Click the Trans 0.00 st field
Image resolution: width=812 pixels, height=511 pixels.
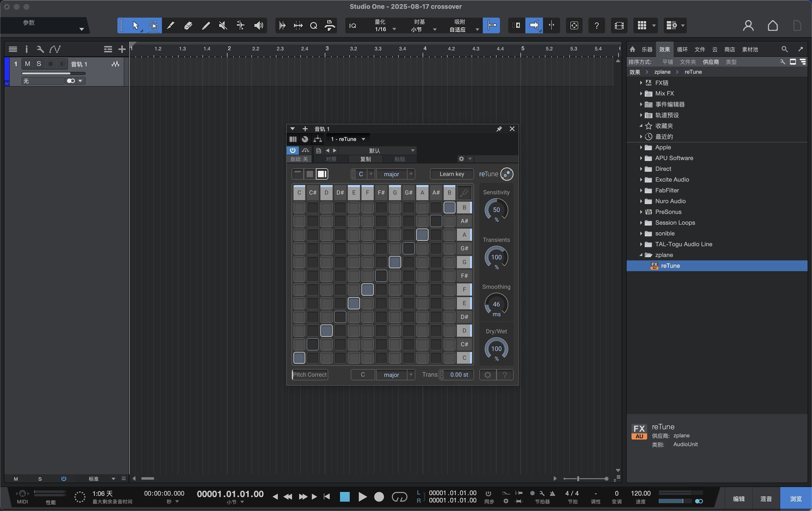(x=456, y=375)
